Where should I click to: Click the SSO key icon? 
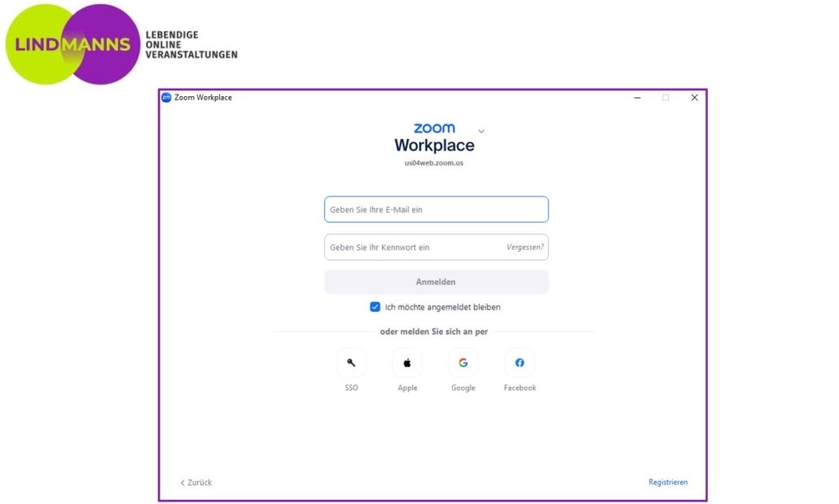point(351,363)
